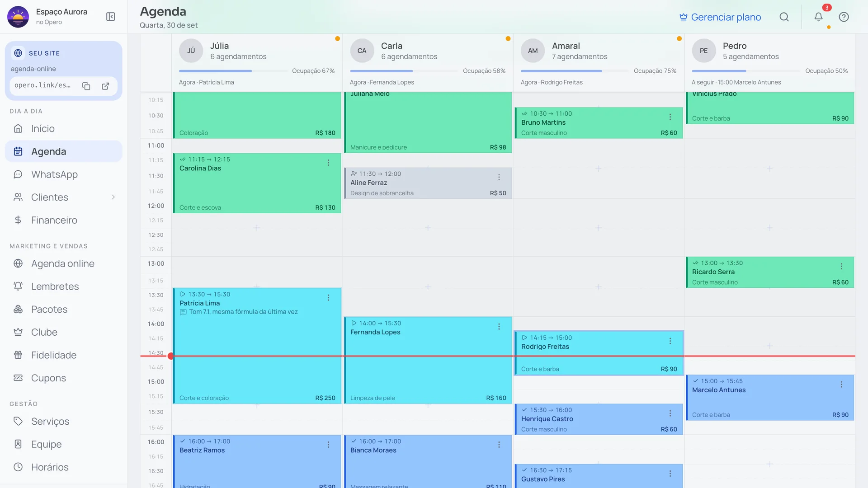Select the current-time red marker dot
The width and height of the screenshot is (868, 488).
coord(170,356)
